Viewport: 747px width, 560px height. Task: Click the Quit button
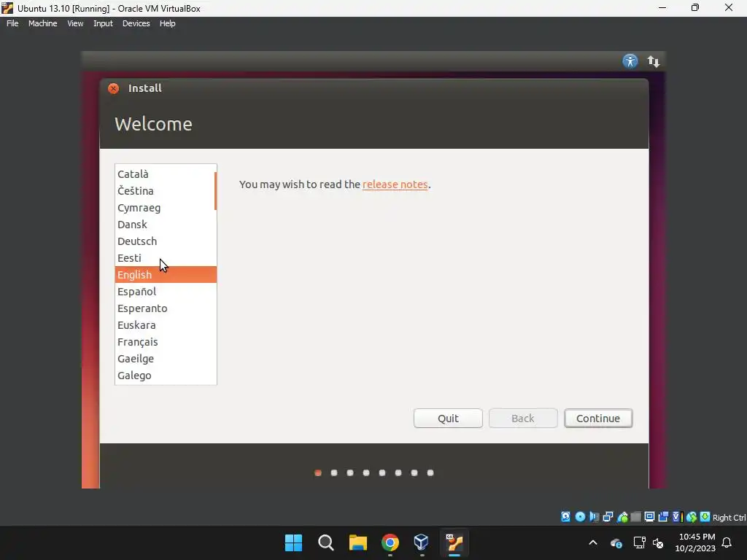448,418
